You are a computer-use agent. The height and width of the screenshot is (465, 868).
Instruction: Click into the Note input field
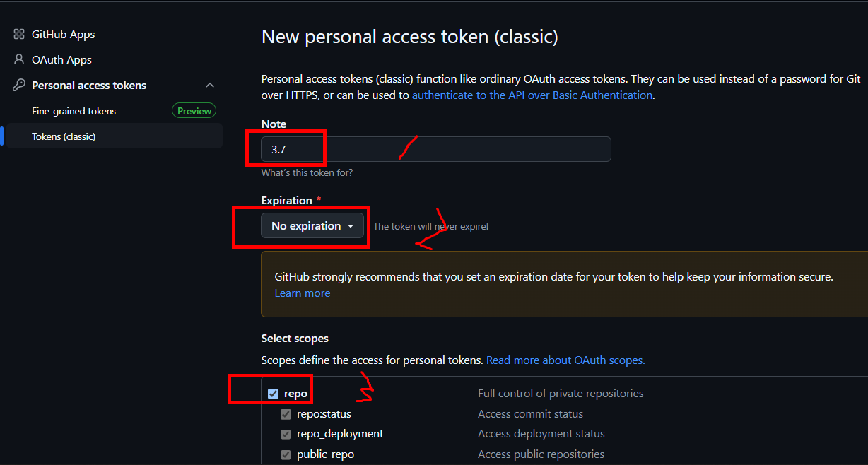point(436,149)
